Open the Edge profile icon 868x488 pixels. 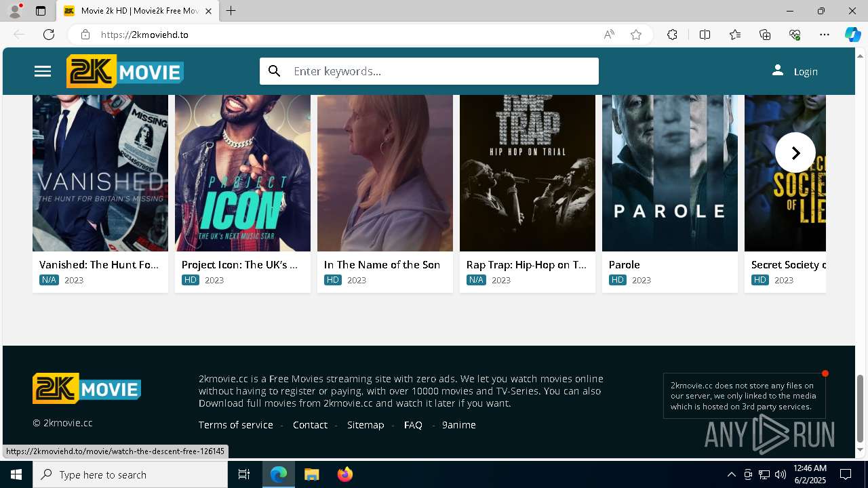tap(15, 11)
